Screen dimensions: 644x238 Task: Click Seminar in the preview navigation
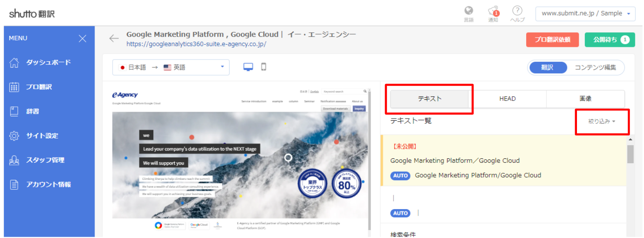click(x=309, y=101)
